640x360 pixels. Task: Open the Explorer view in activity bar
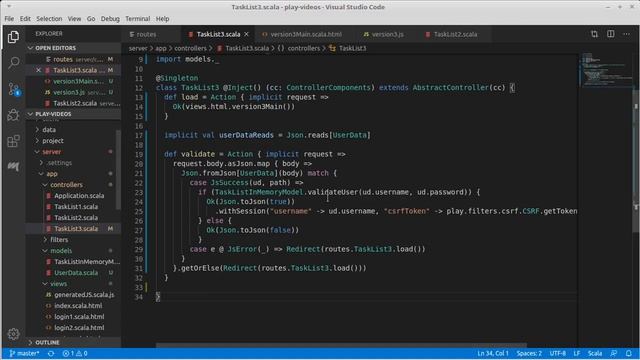pyautogui.click(x=13, y=37)
